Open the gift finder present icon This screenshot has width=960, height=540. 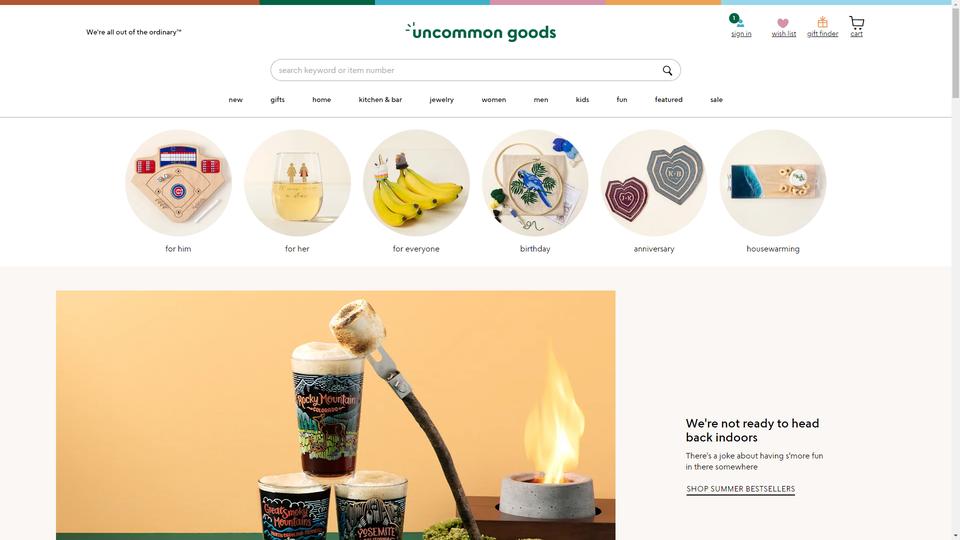(822, 23)
